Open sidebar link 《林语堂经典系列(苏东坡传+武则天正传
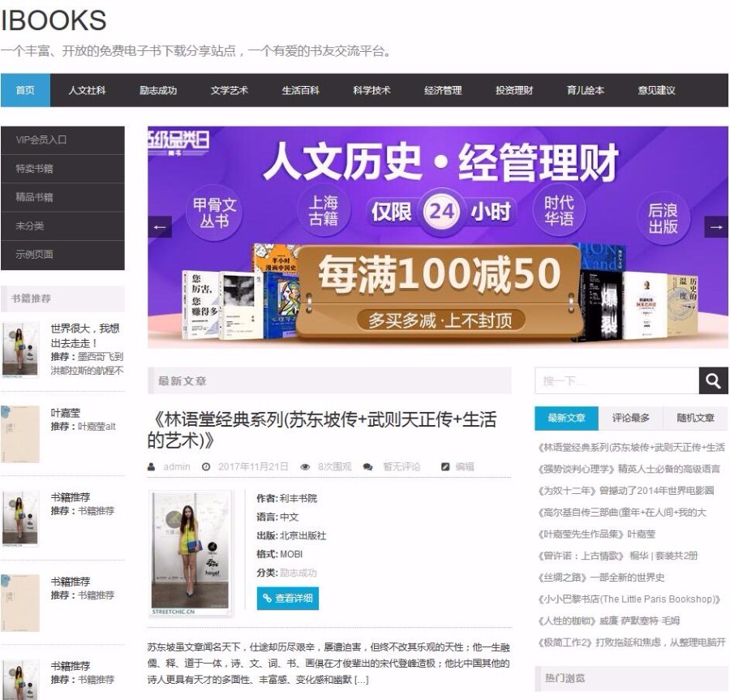Viewport: 730px width, 700px height. 631,447
